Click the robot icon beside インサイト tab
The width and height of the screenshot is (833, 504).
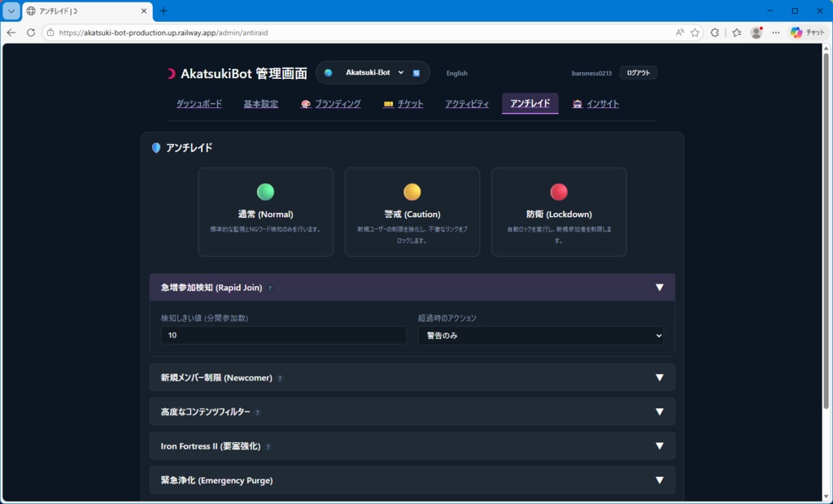pyautogui.click(x=577, y=104)
